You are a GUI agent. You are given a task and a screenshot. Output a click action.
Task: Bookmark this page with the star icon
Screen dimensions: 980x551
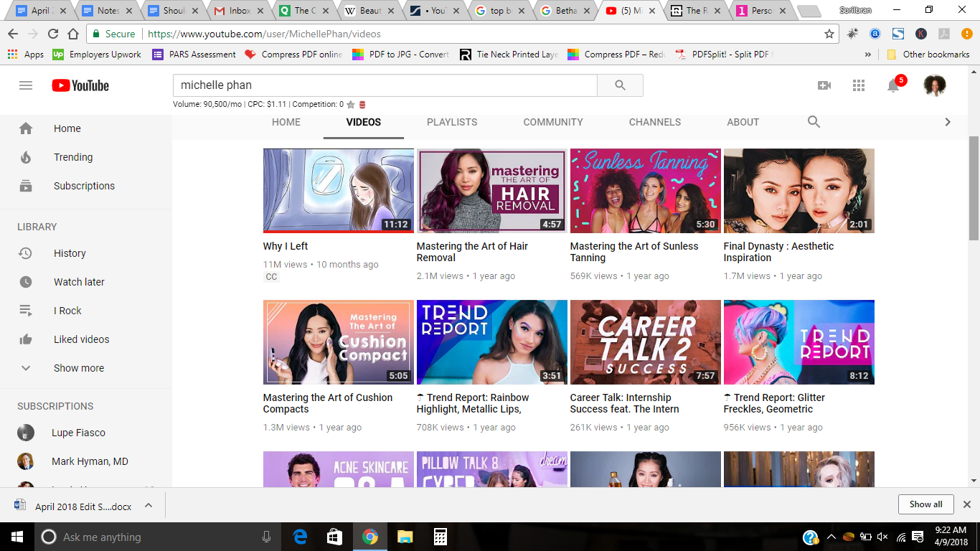(829, 34)
